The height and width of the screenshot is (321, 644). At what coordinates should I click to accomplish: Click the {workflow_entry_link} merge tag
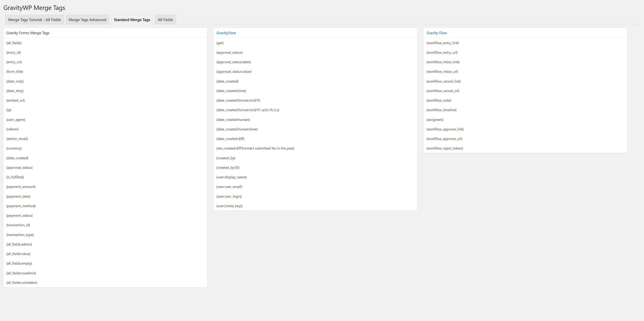pyautogui.click(x=443, y=43)
